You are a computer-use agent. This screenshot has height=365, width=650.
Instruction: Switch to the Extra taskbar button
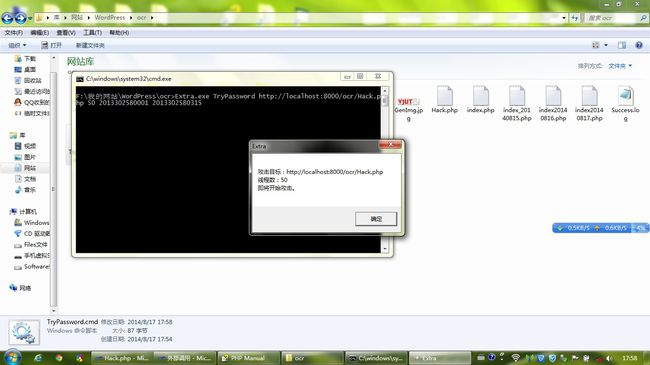(x=439, y=358)
